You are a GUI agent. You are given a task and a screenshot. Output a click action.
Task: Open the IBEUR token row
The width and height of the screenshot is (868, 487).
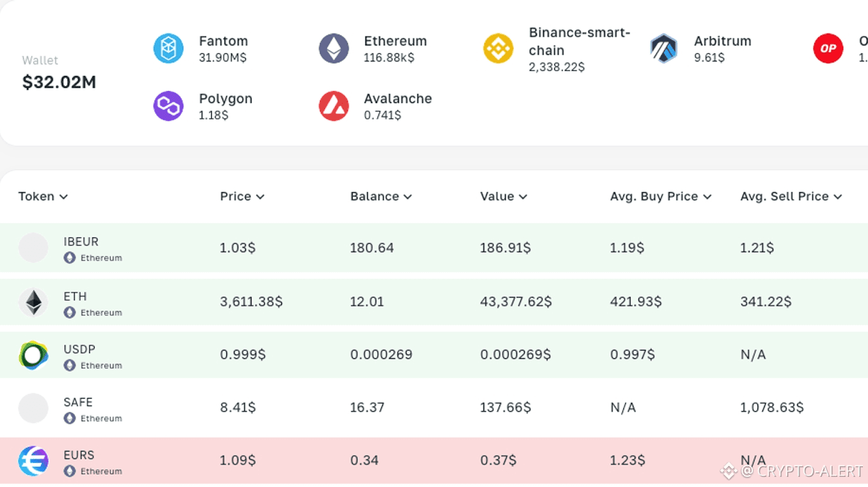(81, 242)
